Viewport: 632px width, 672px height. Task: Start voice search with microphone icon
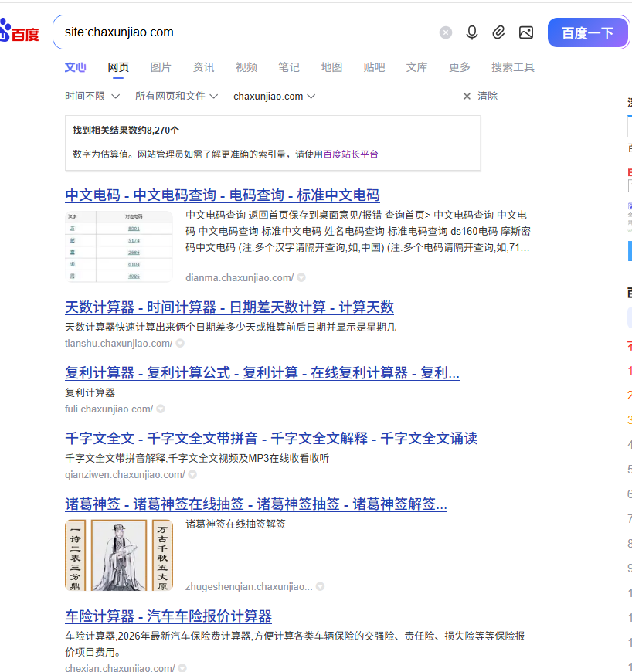(471, 32)
